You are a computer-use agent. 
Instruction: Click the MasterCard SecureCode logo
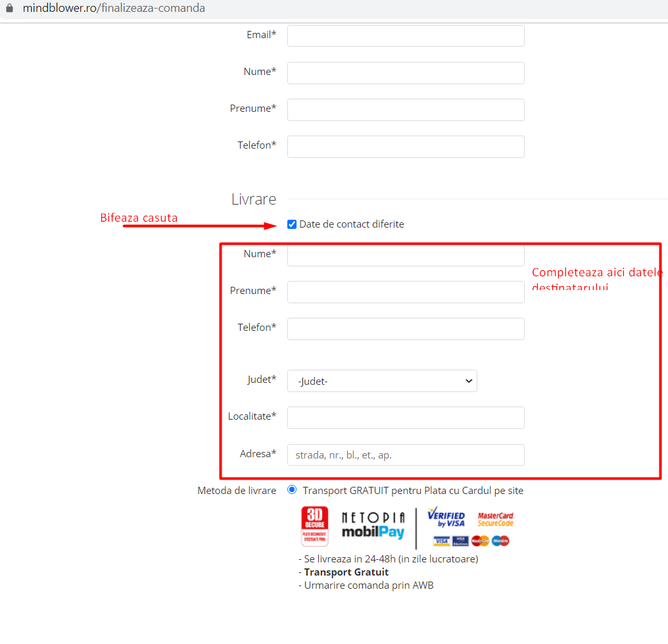pyautogui.click(x=495, y=519)
